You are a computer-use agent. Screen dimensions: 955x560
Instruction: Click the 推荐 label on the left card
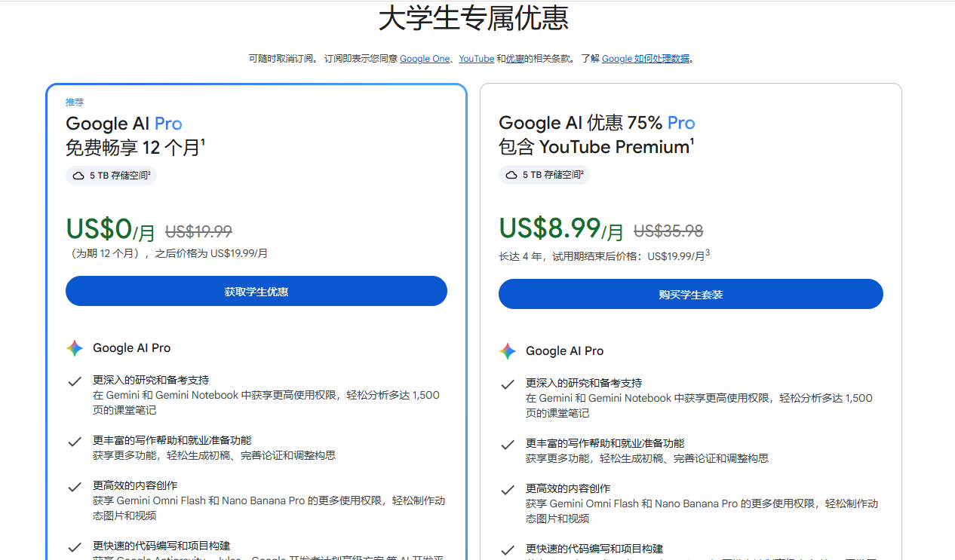click(75, 103)
